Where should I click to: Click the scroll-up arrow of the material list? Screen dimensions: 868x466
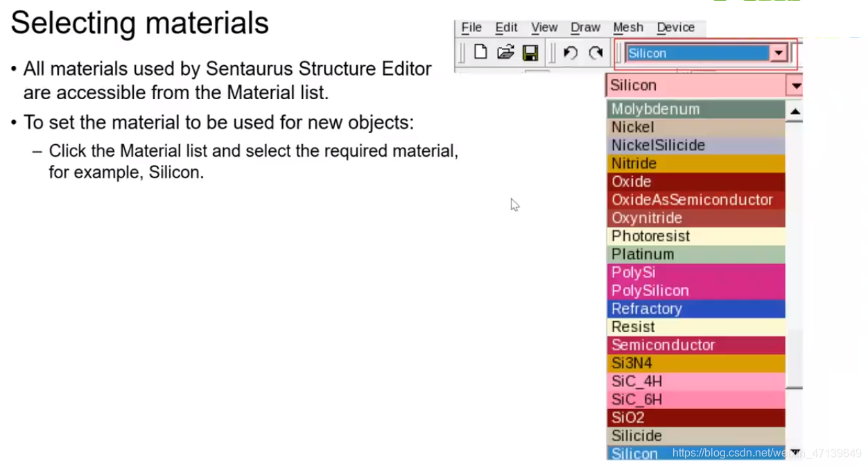(795, 111)
